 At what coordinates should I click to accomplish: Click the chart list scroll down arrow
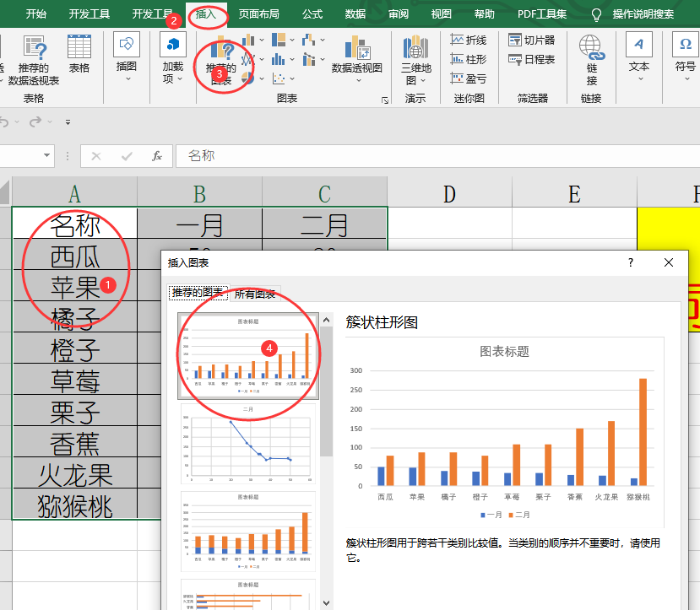point(326,603)
